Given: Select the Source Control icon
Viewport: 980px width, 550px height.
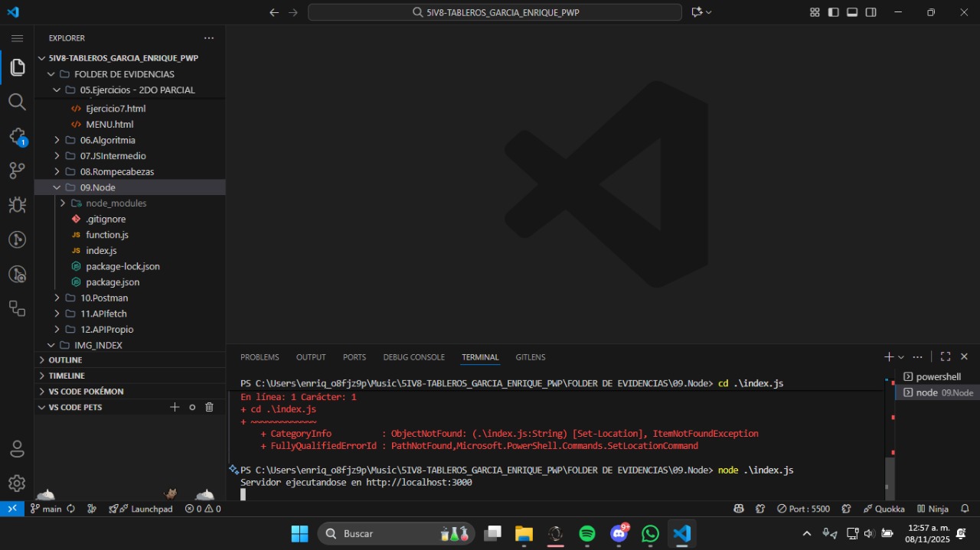Looking at the screenshot, I should 17,170.
